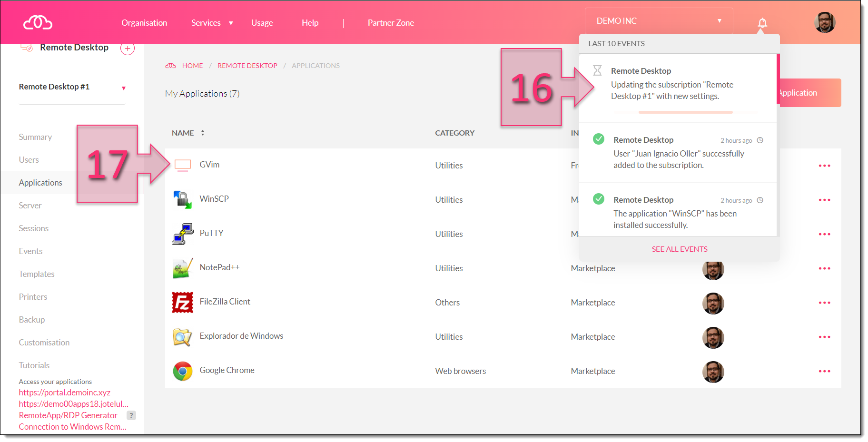Click REMOTE DESKTOP in the breadcrumb
The image size is (868, 442).
(247, 66)
